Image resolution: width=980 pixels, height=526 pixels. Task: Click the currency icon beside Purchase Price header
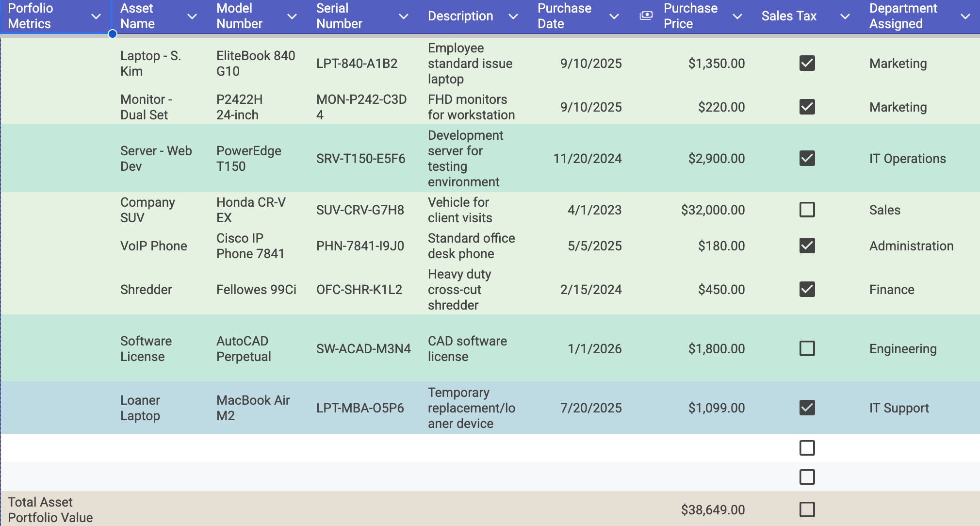[x=646, y=16]
